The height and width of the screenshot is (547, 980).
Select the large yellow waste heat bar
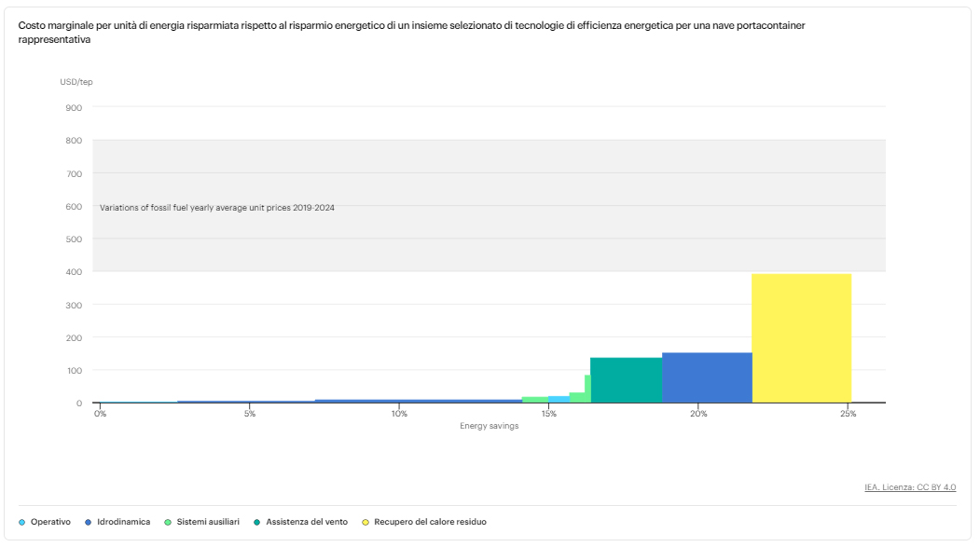click(801, 338)
